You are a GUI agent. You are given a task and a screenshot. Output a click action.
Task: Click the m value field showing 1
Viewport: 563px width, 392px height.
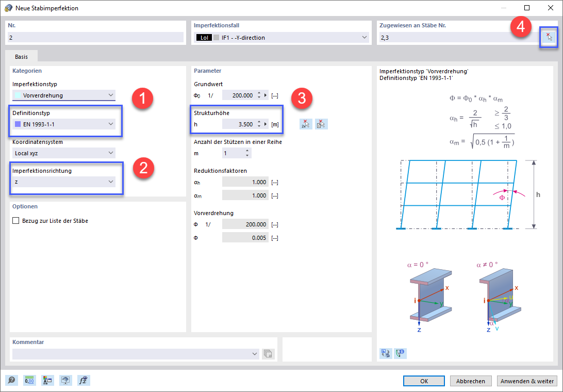tap(233, 153)
